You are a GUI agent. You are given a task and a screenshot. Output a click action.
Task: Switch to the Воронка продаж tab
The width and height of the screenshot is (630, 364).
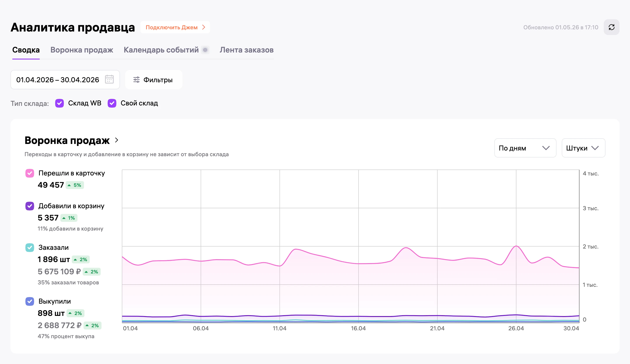[x=82, y=50]
